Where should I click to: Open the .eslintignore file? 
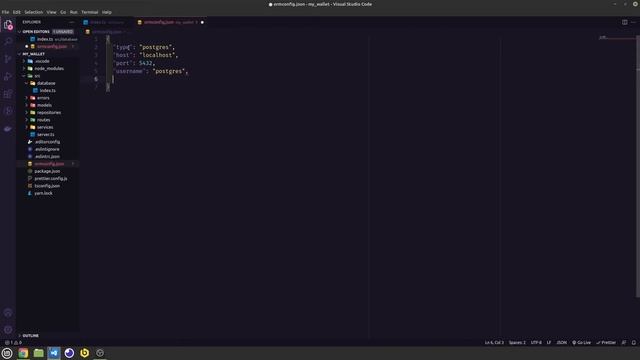pyautogui.click(x=47, y=149)
